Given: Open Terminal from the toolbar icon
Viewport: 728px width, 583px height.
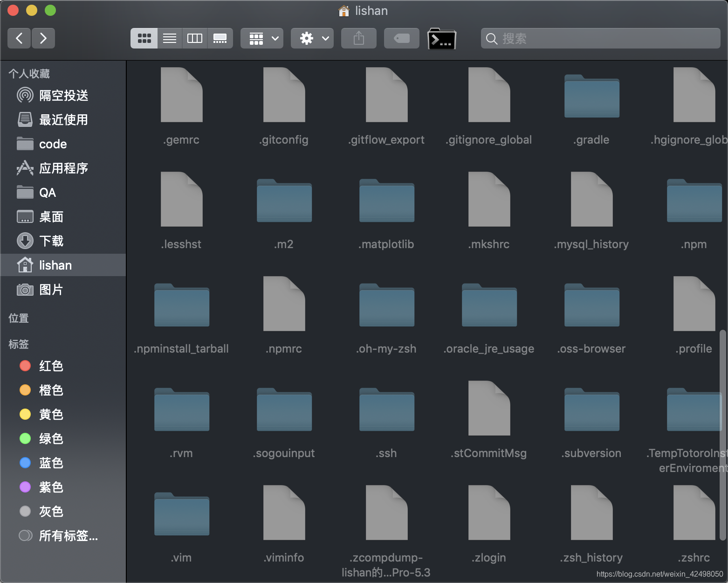Looking at the screenshot, I should tap(442, 38).
